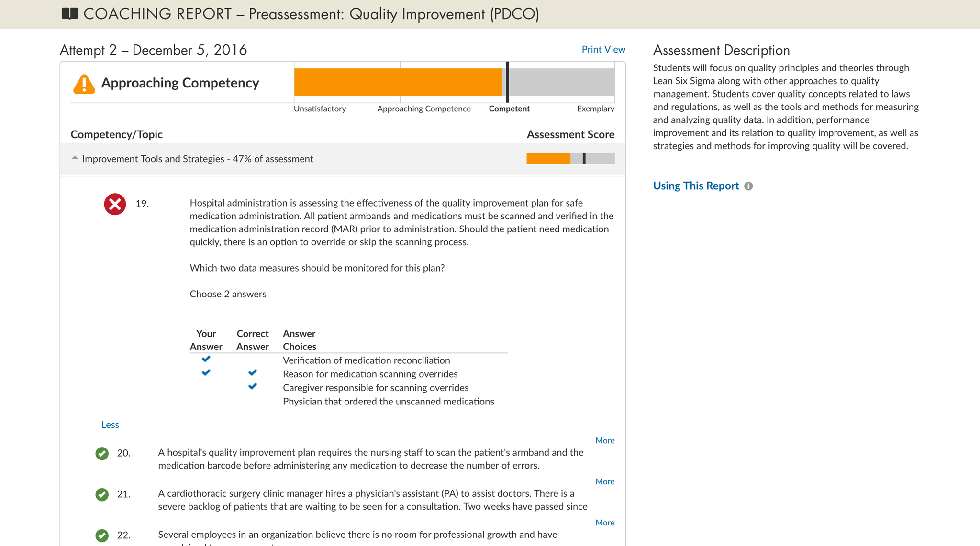This screenshot has width=980, height=546.
Task: Click the Competent label on the score scale
Action: point(509,109)
